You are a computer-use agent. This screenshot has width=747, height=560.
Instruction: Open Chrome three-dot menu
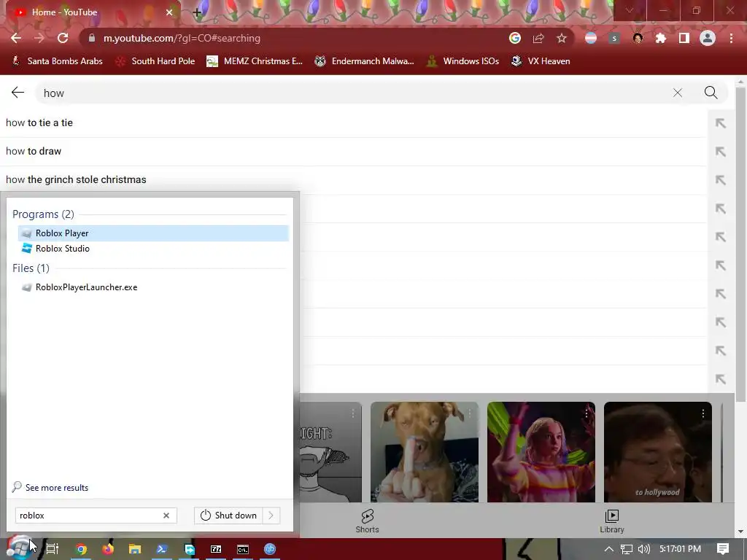(731, 38)
